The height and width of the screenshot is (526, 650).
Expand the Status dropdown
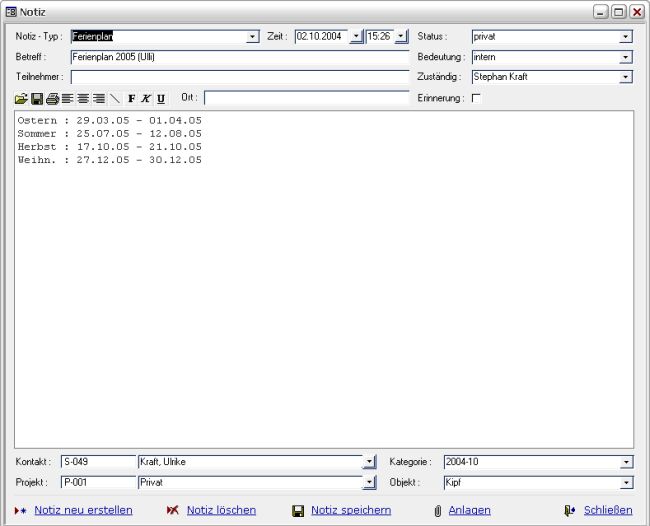626,37
